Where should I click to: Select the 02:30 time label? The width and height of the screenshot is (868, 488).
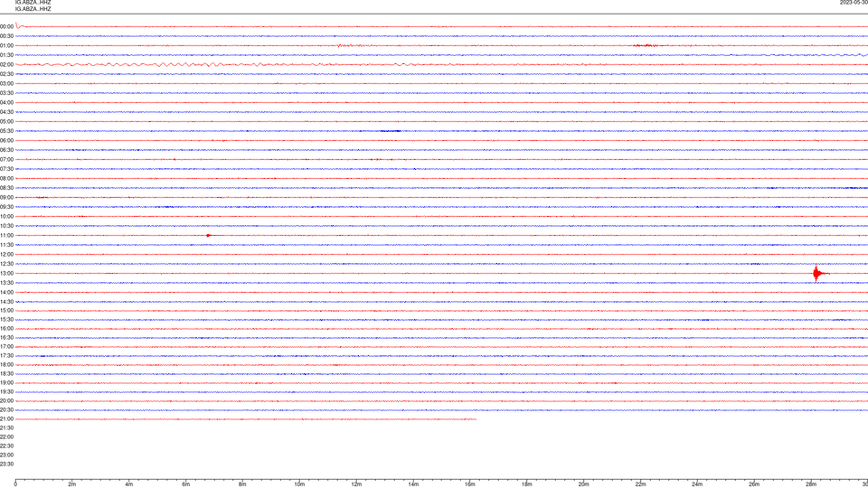(6, 74)
